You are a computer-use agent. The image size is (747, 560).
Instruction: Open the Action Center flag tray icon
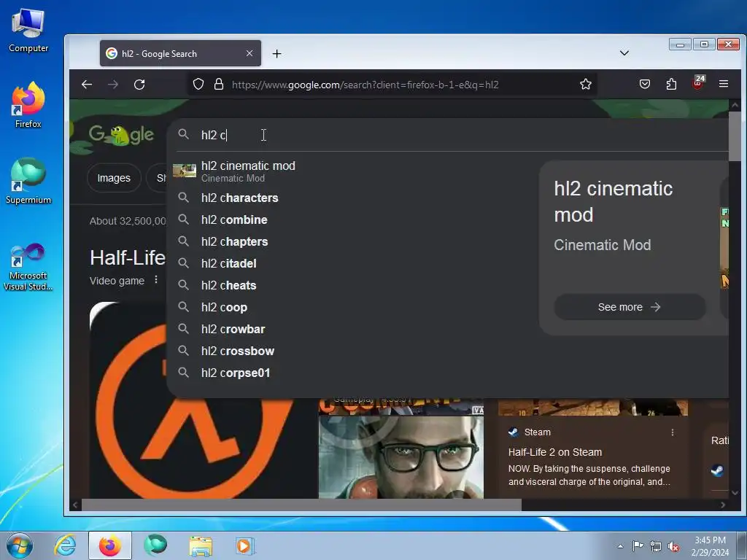point(638,546)
